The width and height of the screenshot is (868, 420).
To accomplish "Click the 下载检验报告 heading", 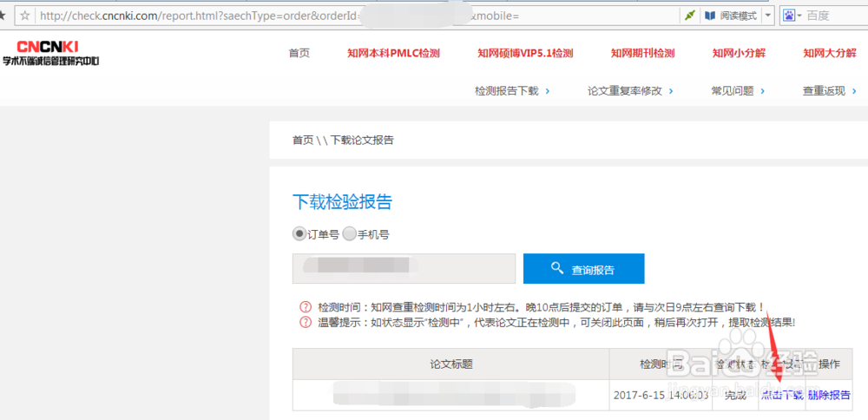I will pos(342,202).
